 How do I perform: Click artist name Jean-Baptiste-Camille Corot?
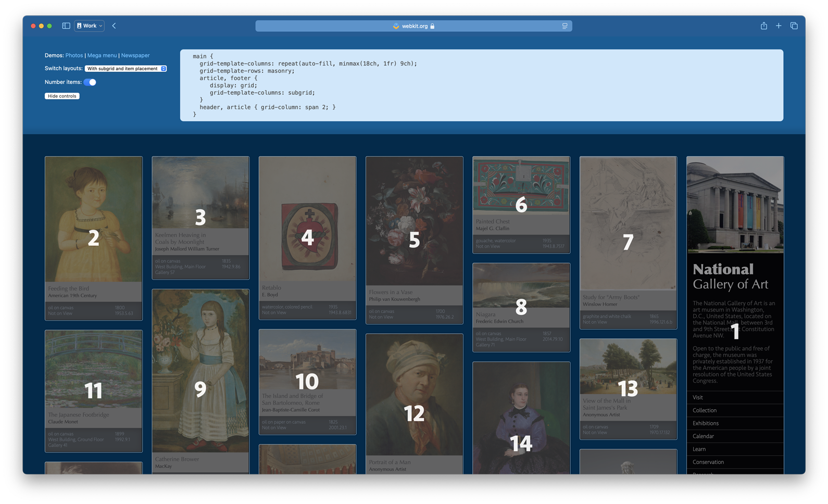[x=291, y=410]
